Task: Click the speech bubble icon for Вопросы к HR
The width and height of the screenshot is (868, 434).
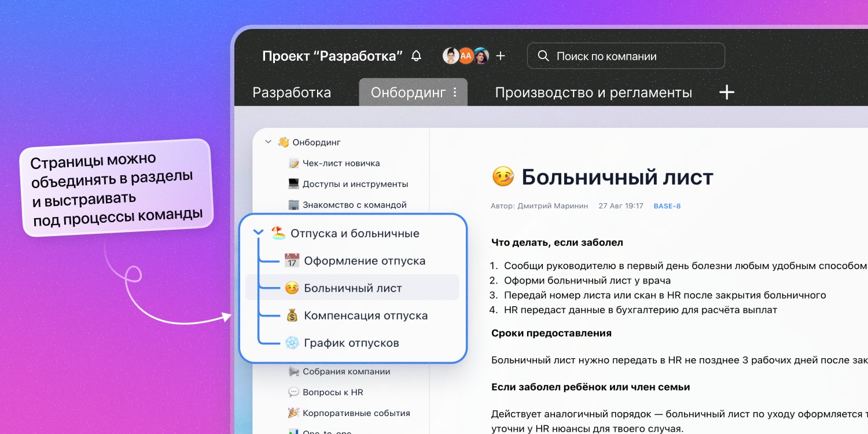Action: coord(293,392)
